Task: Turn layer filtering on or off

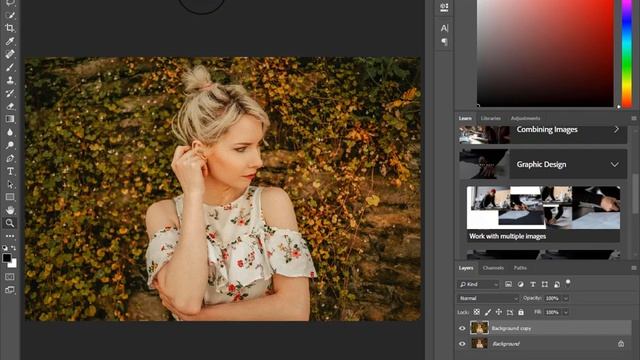Action: pos(568,283)
